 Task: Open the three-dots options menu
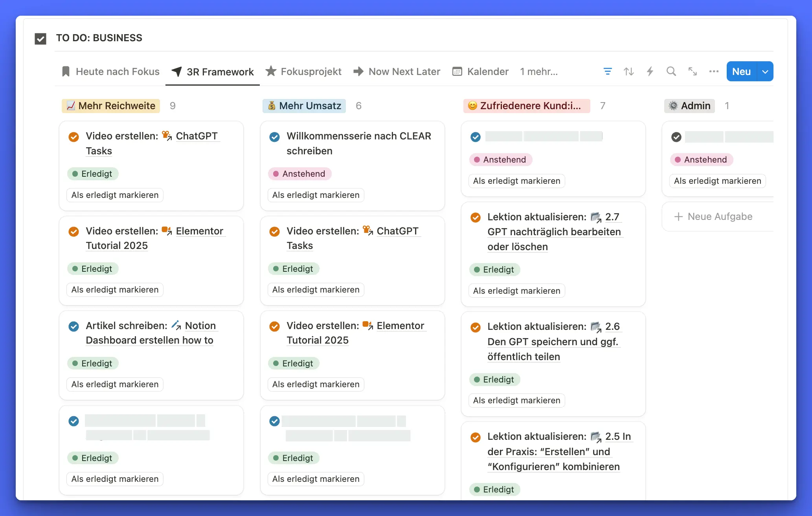pyautogui.click(x=714, y=71)
